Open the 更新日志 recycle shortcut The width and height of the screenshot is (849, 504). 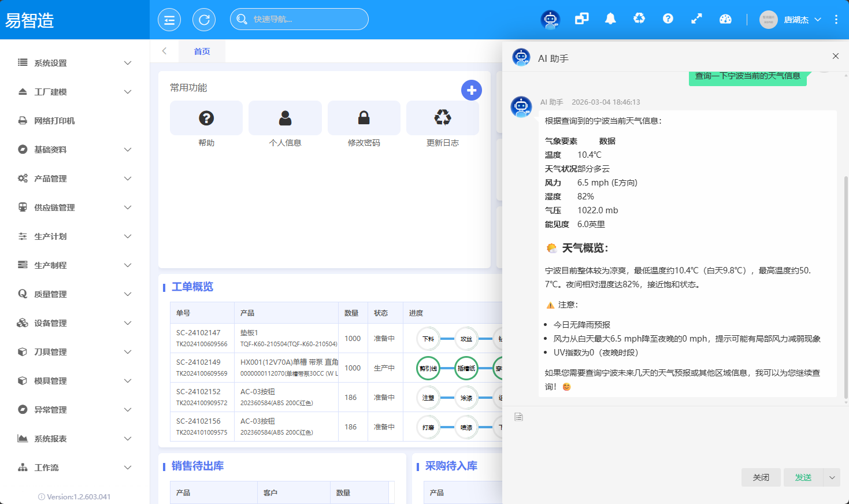[442, 124]
